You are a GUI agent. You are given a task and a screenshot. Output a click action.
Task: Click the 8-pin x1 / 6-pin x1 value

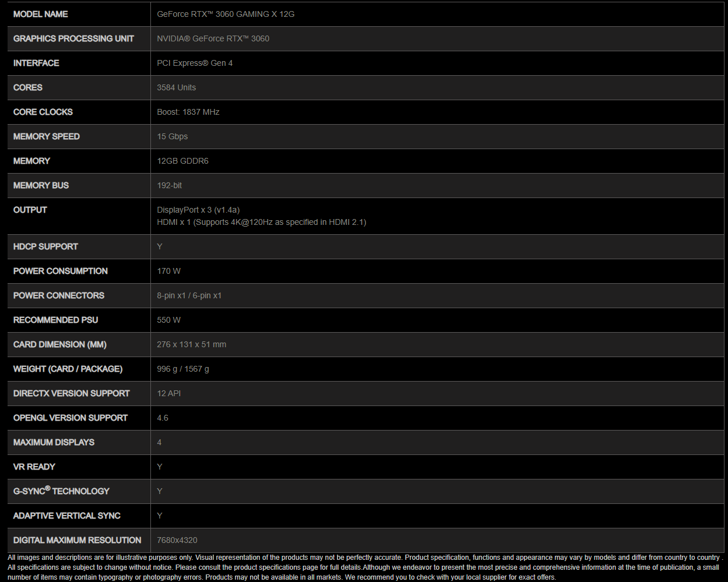(189, 295)
